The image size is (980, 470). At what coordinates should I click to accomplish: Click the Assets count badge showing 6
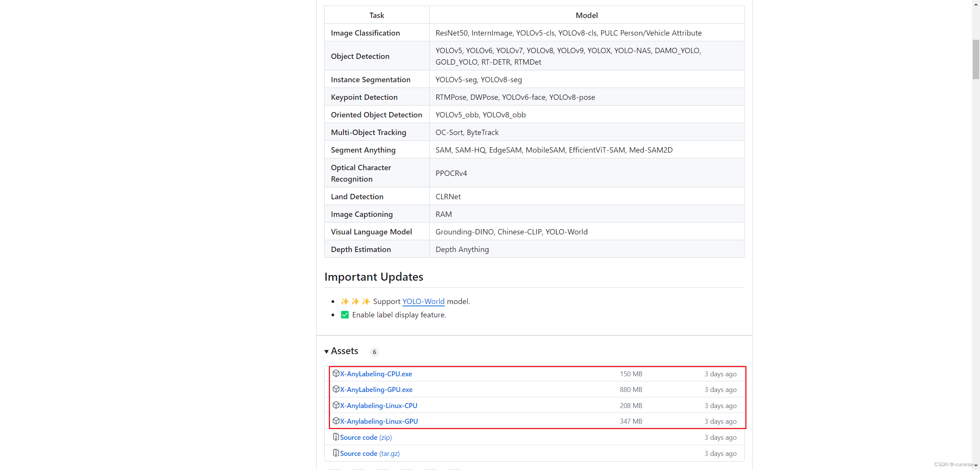[x=374, y=352]
